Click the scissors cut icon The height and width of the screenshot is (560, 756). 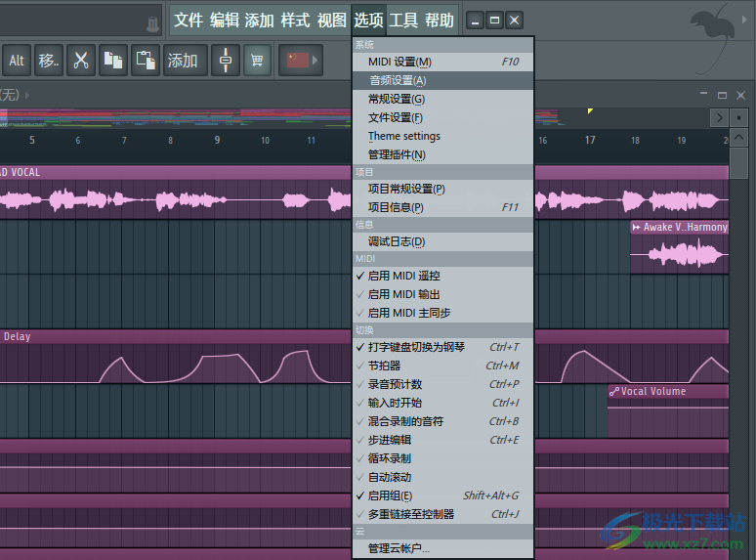[81, 61]
